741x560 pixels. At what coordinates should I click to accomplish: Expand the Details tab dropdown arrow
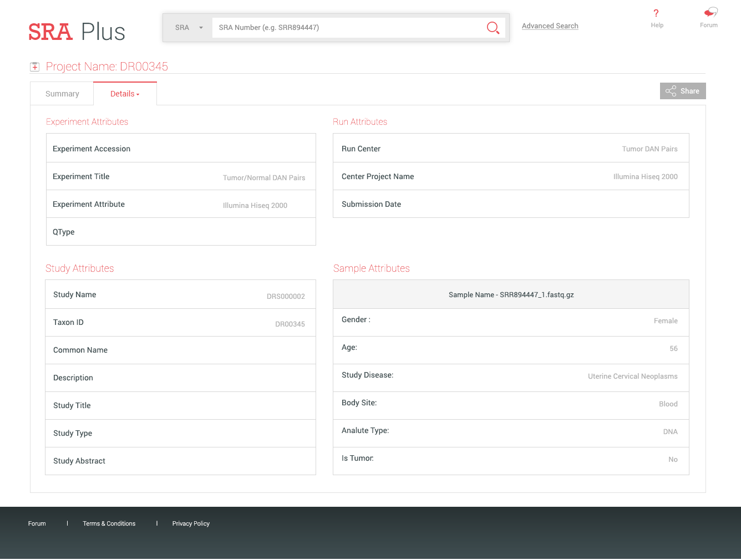[138, 94]
